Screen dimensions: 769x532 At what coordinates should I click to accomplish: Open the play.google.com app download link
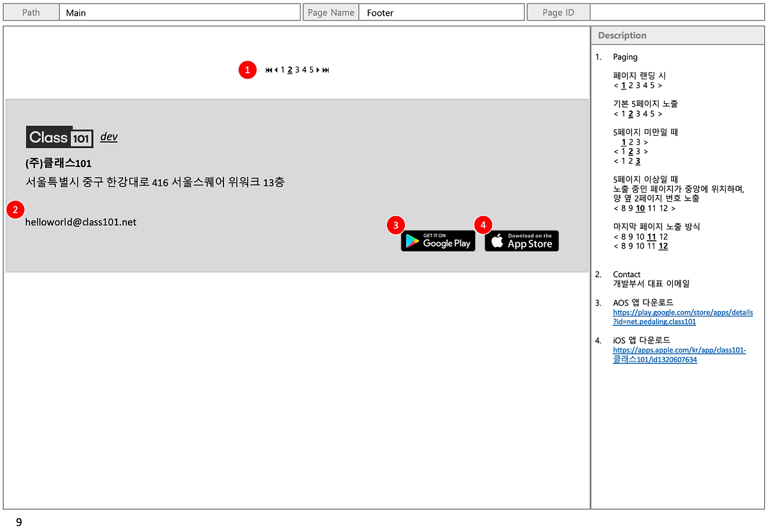coord(682,316)
